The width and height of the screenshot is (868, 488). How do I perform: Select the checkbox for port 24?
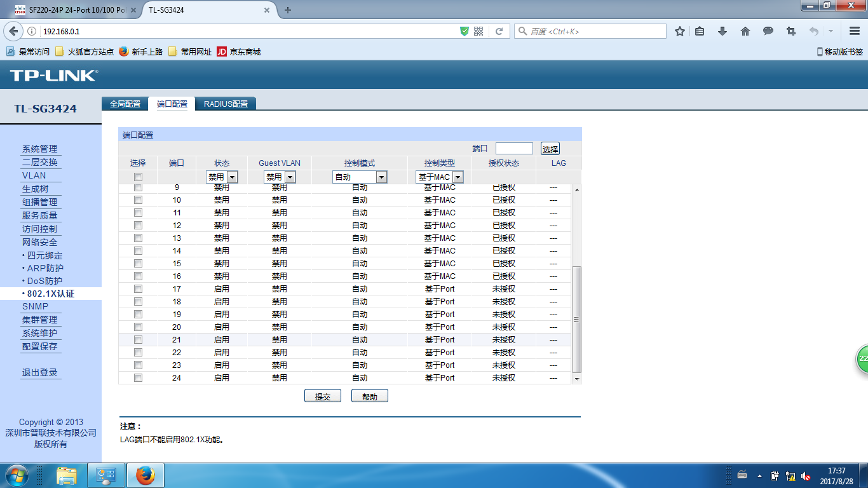138,378
